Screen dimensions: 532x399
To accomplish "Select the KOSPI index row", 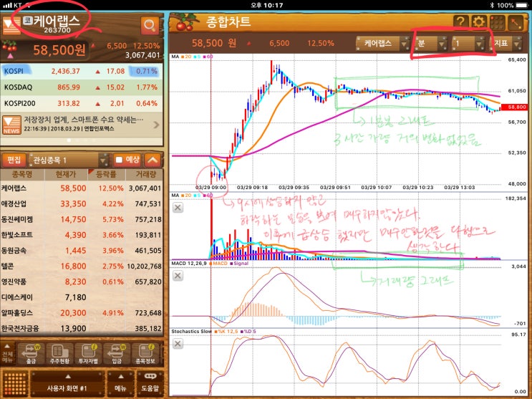I will tap(82, 71).
